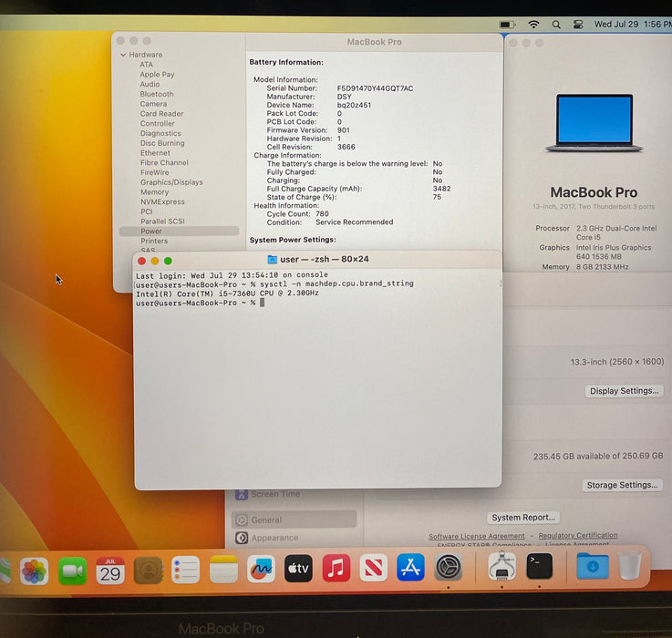Select Card Reader in the hardware list
Screen dimensions: 672x638
point(161,114)
